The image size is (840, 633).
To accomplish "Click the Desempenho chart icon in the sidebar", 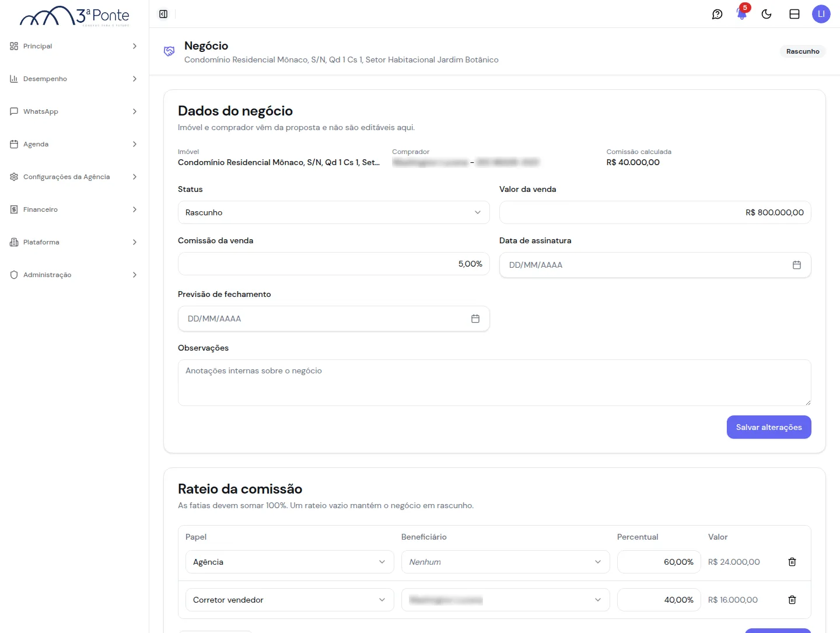I will 14,79.
